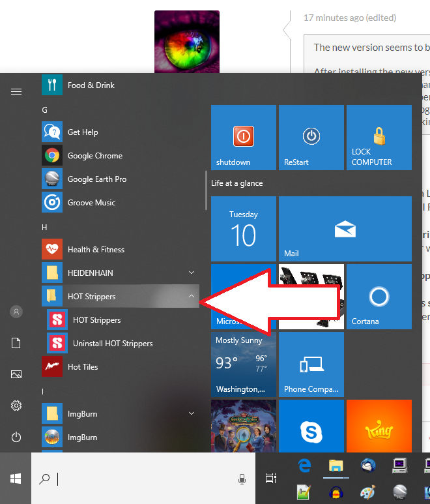430x504 pixels.
Task: Open Health & Fitness app
Action: click(120, 250)
